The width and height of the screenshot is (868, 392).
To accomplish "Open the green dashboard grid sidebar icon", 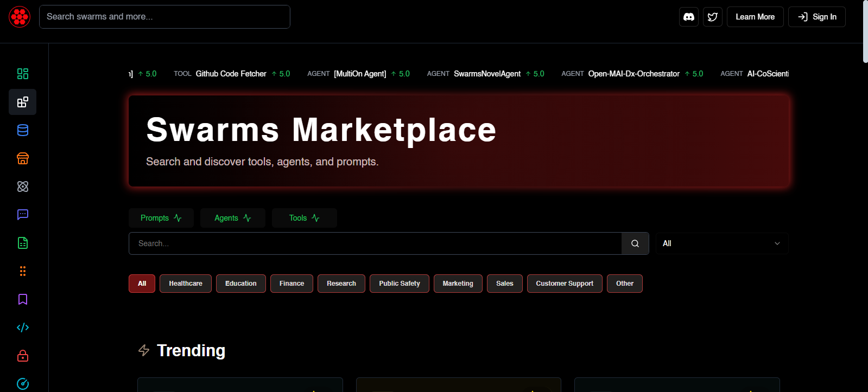I will [23, 74].
